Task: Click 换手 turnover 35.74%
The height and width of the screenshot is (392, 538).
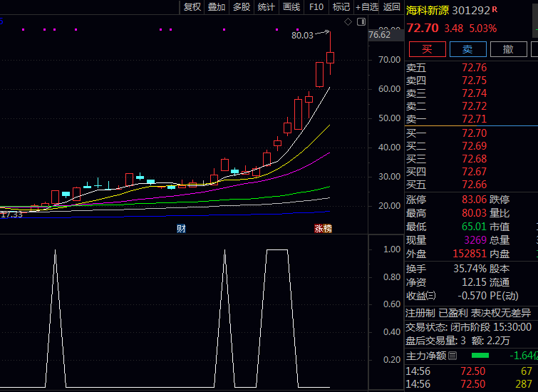Action: (x=470, y=269)
